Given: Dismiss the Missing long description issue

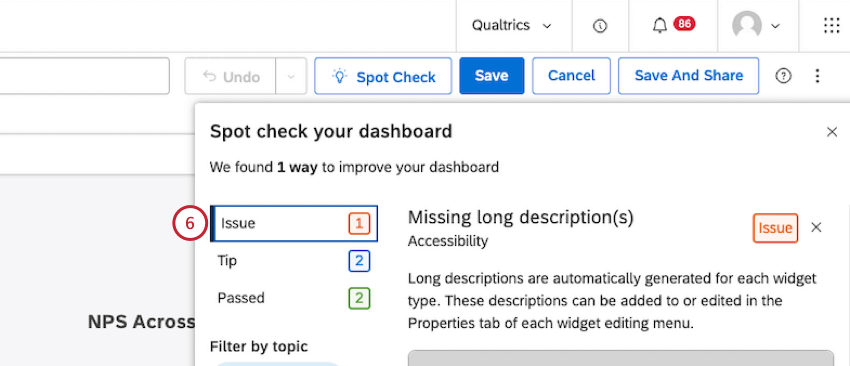Looking at the screenshot, I should [x=816, y=228].
